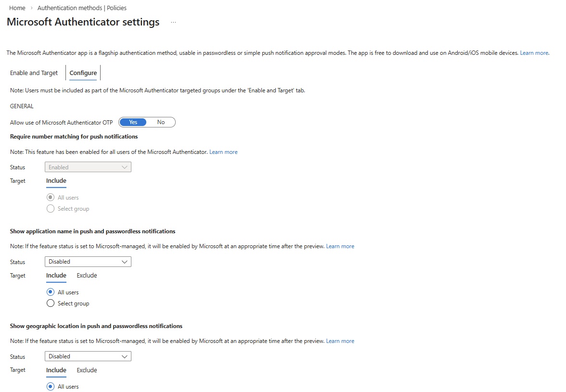Expand Status dropdown for geographic location

coord(88,356)
